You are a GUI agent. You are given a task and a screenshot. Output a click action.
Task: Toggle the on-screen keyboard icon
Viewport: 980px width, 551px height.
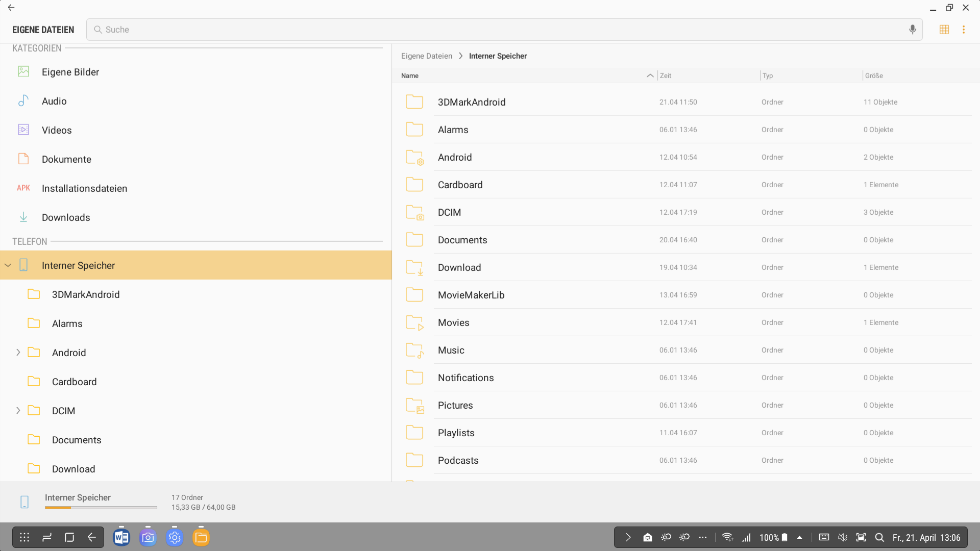pyautogui.click(x=824, y=537)
